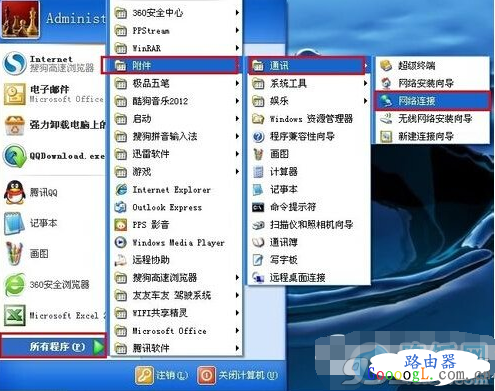Click 注销(L) log off button
The height and width of the screenshot is (391, 495).
[x=162, y=375]
